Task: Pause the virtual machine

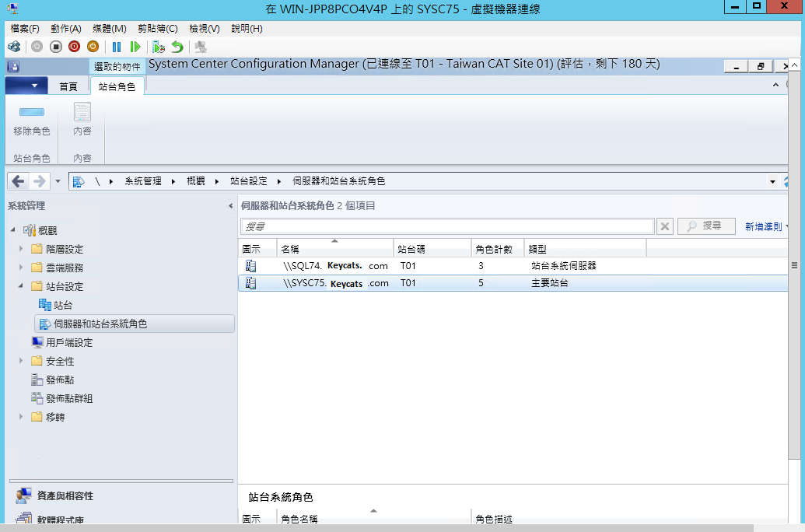Action: click(117, 47)
